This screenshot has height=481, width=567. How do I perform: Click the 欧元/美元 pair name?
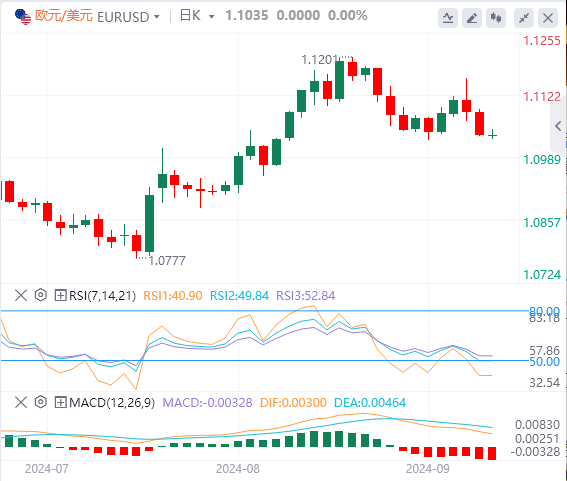[x=64, y=16]
